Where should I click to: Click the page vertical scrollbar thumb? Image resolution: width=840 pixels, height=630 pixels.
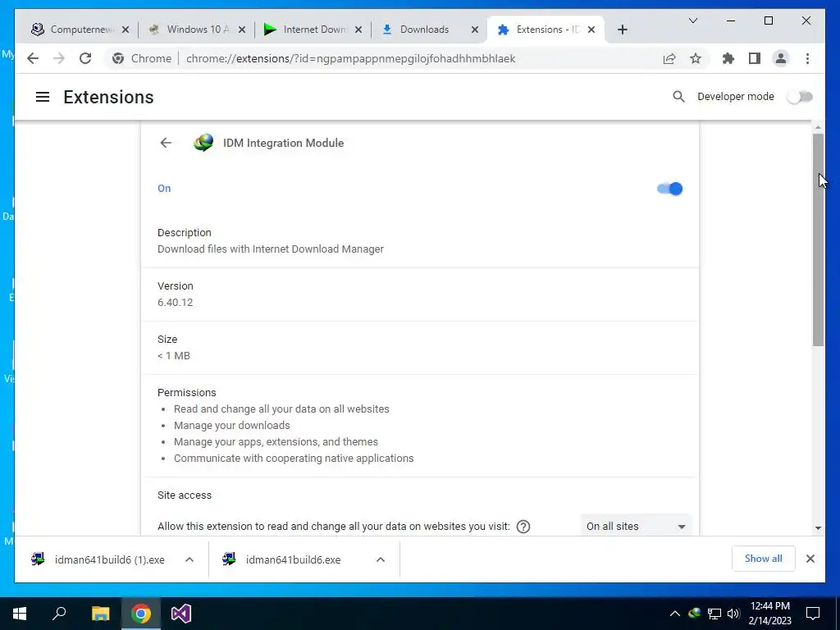pyautogui.click(x=818, y=240)
